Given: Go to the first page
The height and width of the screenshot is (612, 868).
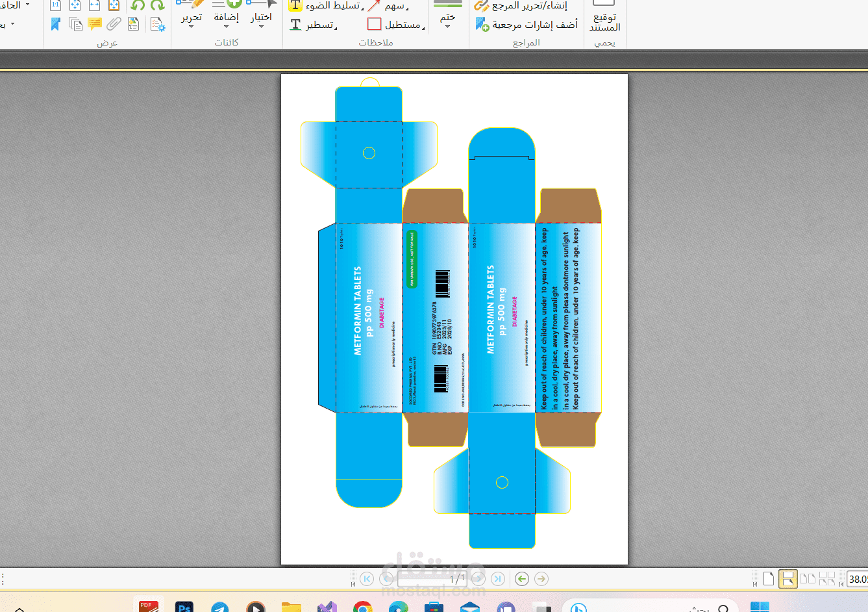Looking at the screenshot, I should click(367, 579).
